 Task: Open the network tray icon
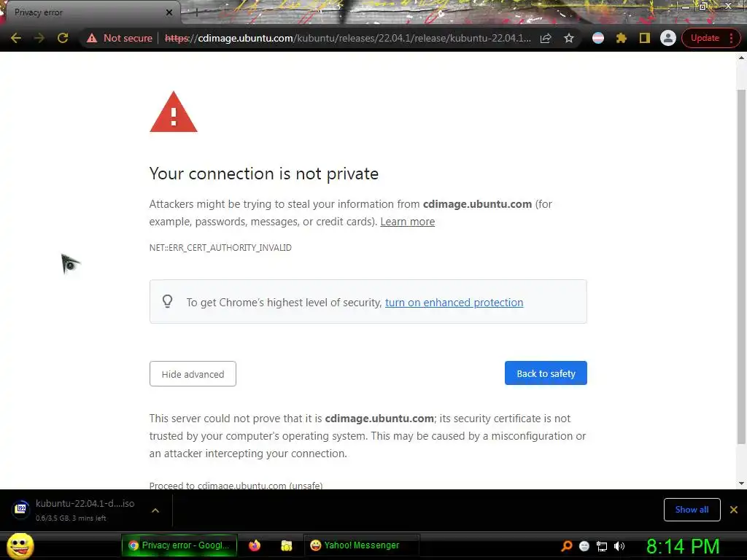(x=602, y=546)
